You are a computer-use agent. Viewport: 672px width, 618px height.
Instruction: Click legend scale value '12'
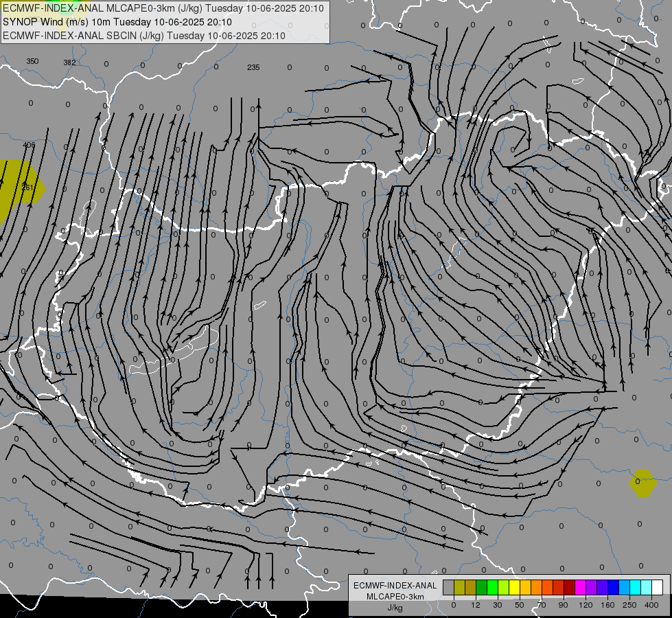click(x=476, y=605)
